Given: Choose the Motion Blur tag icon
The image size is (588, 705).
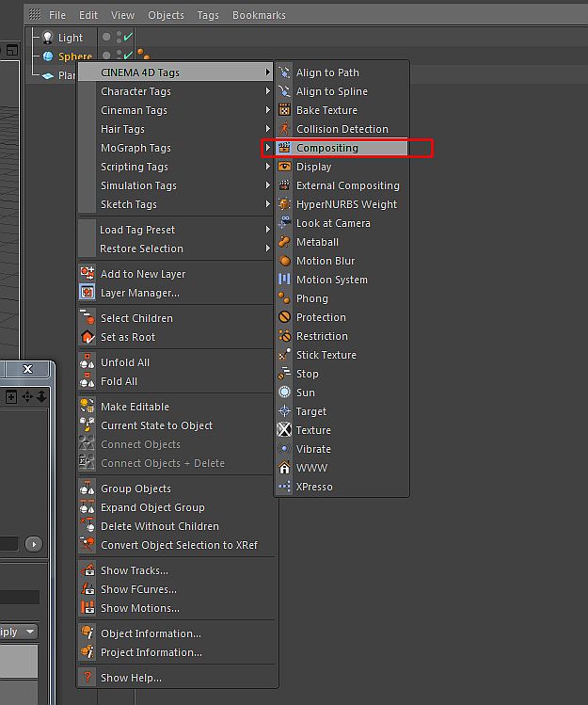Looking at the screenshot, I should click(284, 261).
